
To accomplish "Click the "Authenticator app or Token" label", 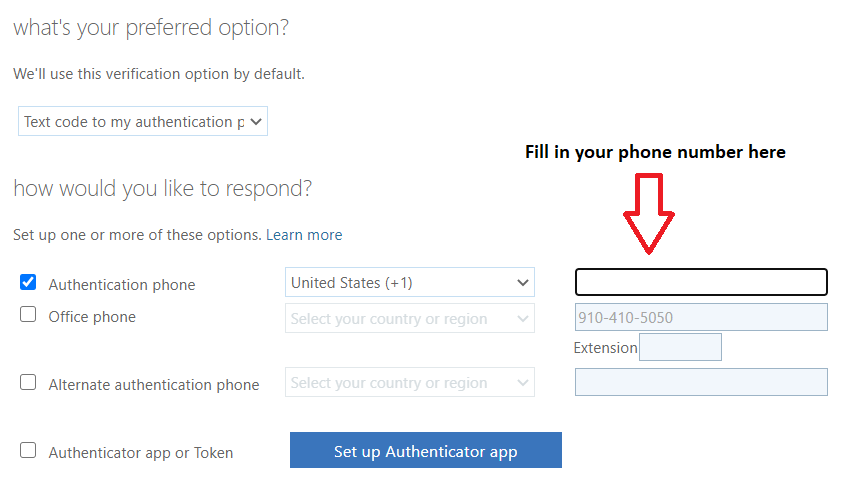I will pyautogui.click(x=141, y=453).
